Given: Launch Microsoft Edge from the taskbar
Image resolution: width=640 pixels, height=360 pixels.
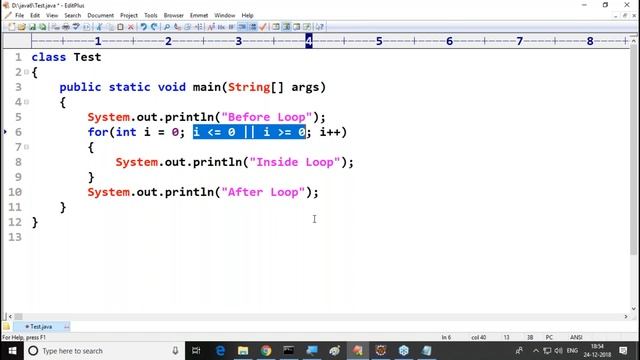Looking at the screenshot, I should click(x=220, y=351).
